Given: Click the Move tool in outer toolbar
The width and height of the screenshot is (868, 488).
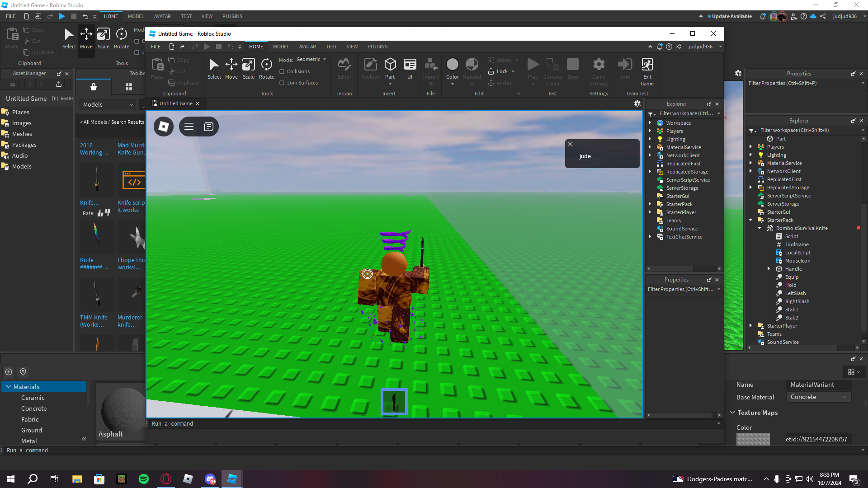Looking at the screenshot, I should point(86,38).
